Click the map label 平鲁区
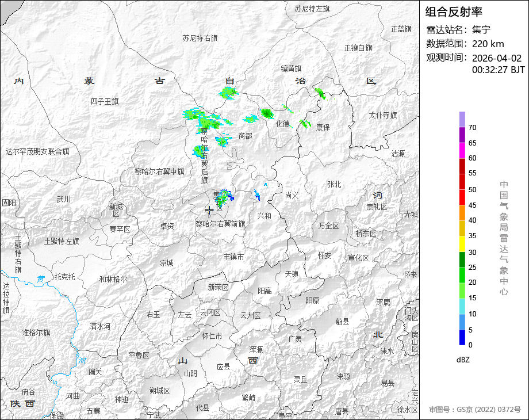 (139, 356)
